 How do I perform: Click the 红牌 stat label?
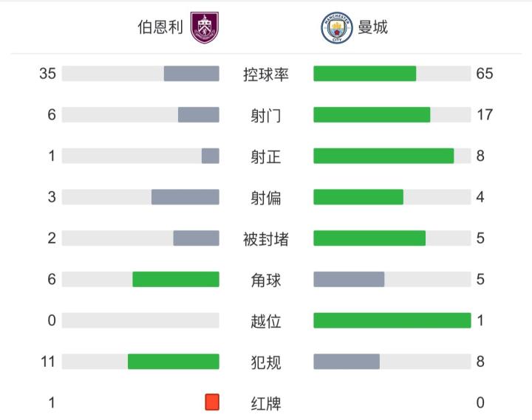click(x=266, y=403)
